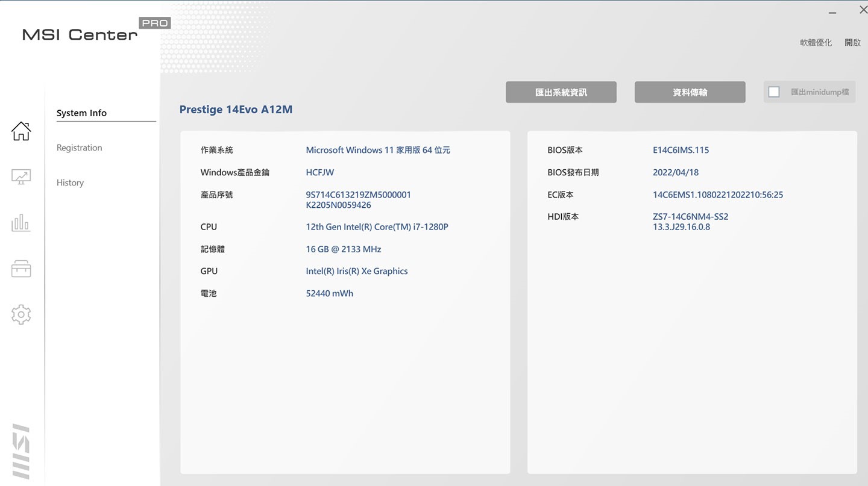Screen dimensions: 868x486
Task: Click the 開啟 link at top right
Action: click(x=852, y=43)
